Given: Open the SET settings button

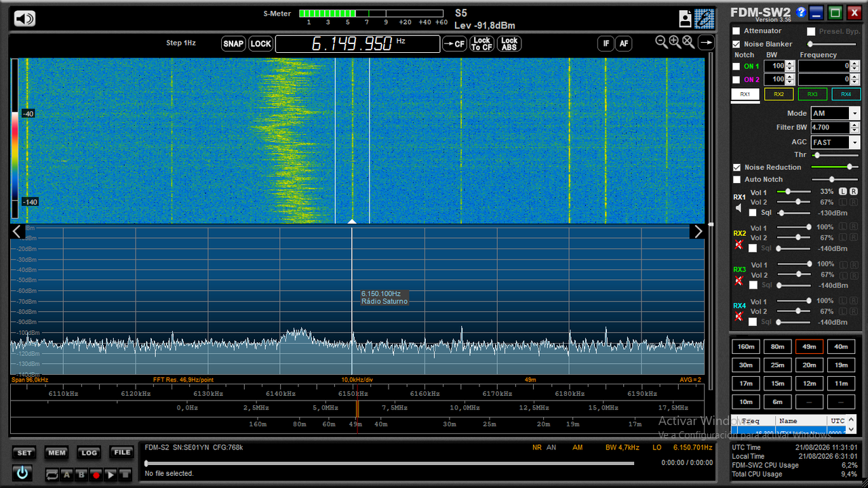Looking at the screenshot, I should pos(24,453).
